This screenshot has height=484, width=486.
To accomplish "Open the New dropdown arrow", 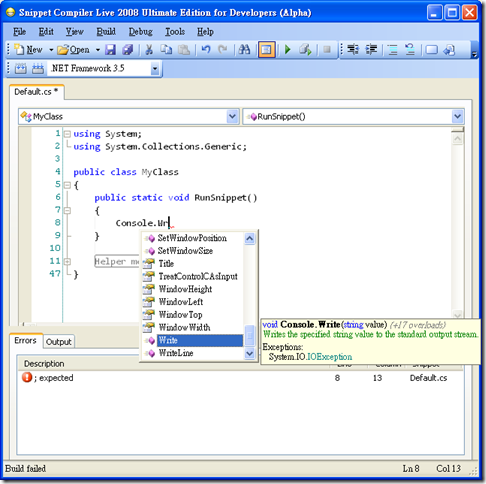I will [51, 50].
